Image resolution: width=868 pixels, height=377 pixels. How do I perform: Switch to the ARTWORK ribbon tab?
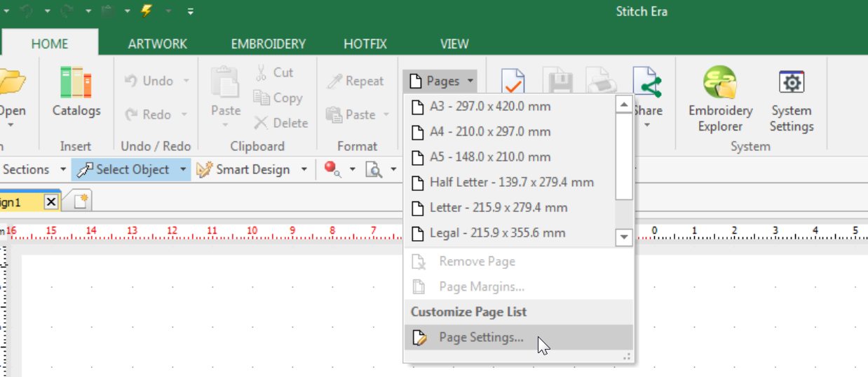click(x=158, y=44)
